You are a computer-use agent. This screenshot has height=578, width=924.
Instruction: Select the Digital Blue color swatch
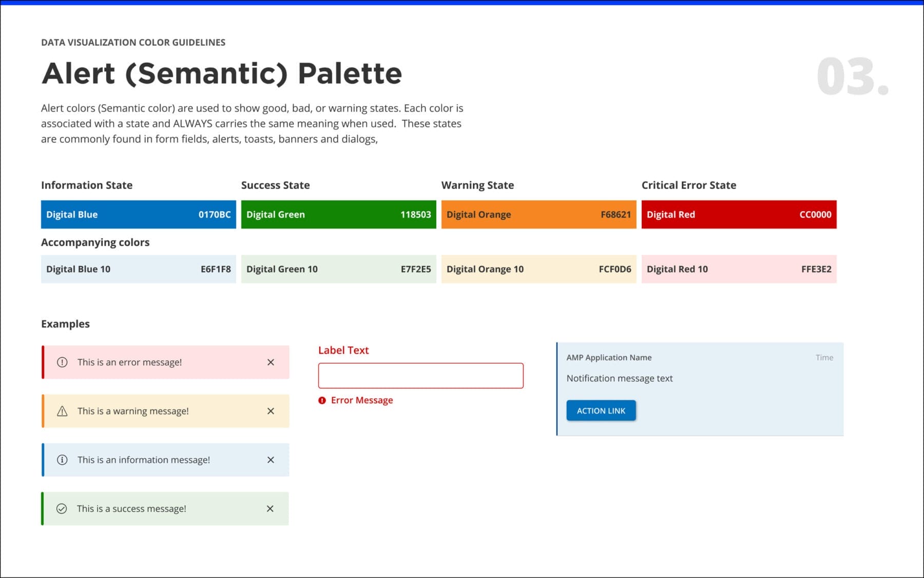click(x=138, y=214)
